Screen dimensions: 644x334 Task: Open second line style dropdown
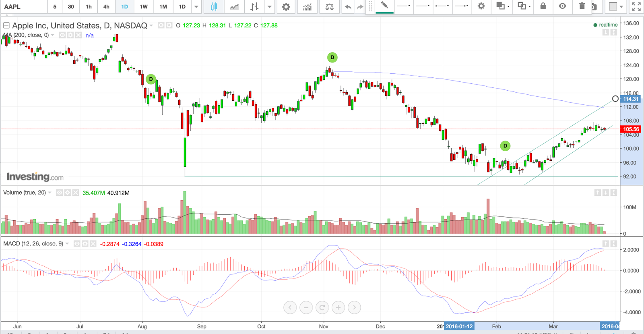point(423,6)
